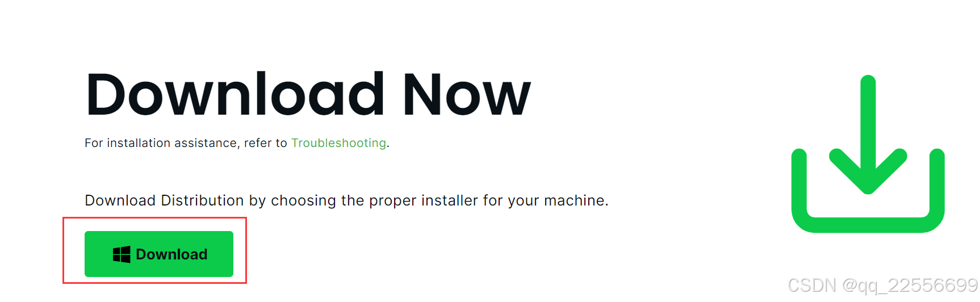Click the green Download button

click(x=159, y=254)
